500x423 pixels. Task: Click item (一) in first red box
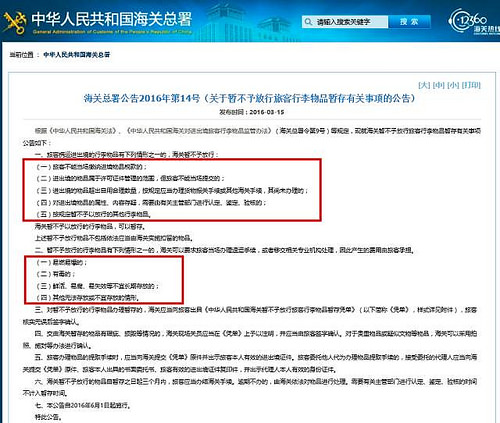91,167
